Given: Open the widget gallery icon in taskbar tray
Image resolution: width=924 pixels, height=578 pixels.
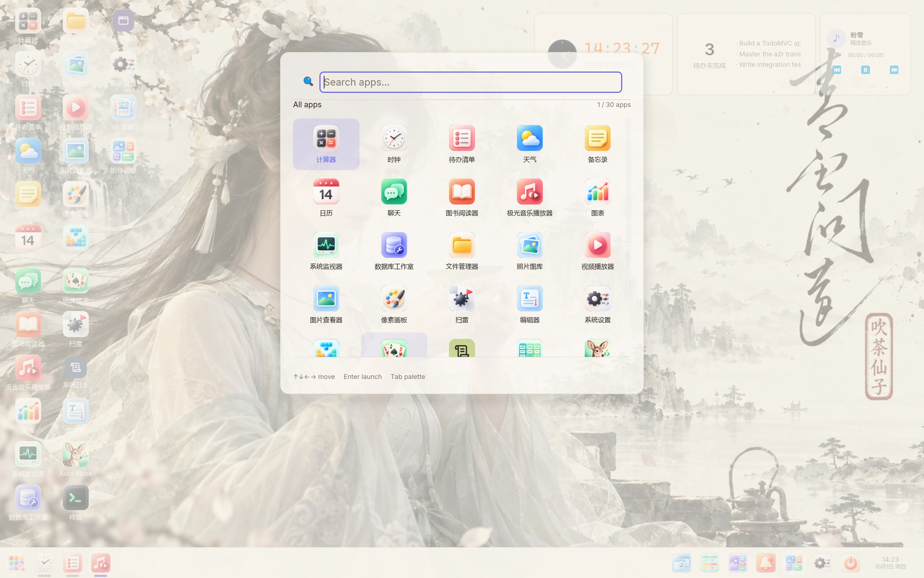Looking at the screenshot, I should pos(794,563).
